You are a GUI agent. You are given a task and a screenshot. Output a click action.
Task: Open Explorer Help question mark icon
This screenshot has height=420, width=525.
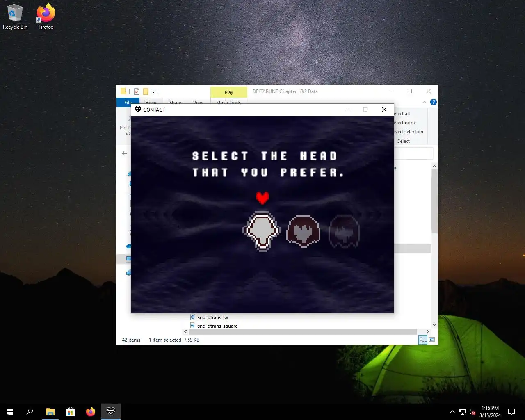[x=433, y=102]
